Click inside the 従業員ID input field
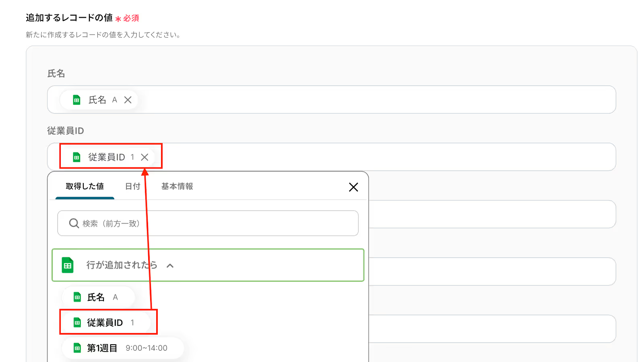Screen dimensions: 644x362 pos(332,157)
